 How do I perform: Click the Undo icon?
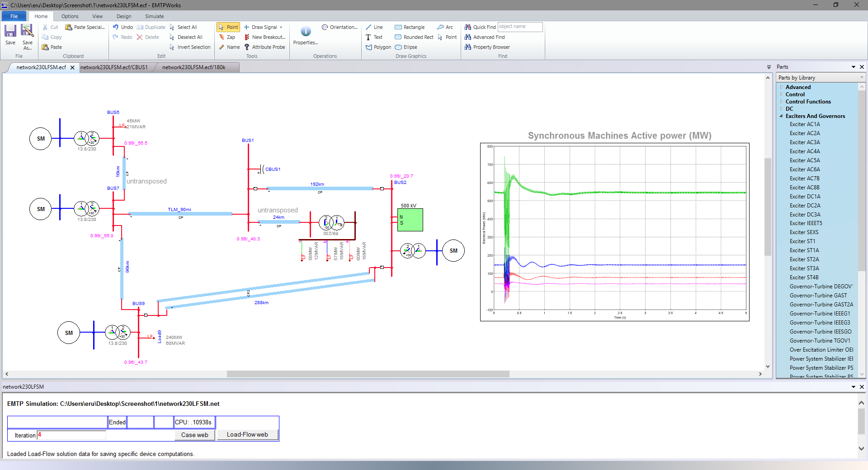point(116,27)
